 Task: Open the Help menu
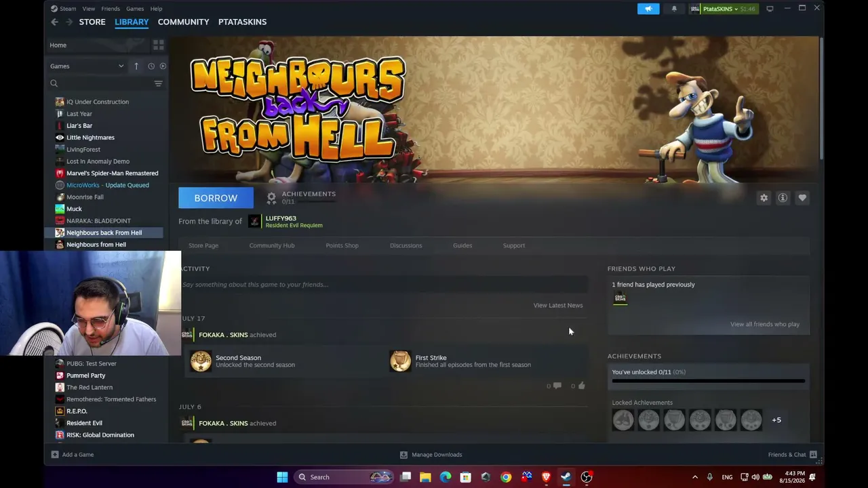156,9
